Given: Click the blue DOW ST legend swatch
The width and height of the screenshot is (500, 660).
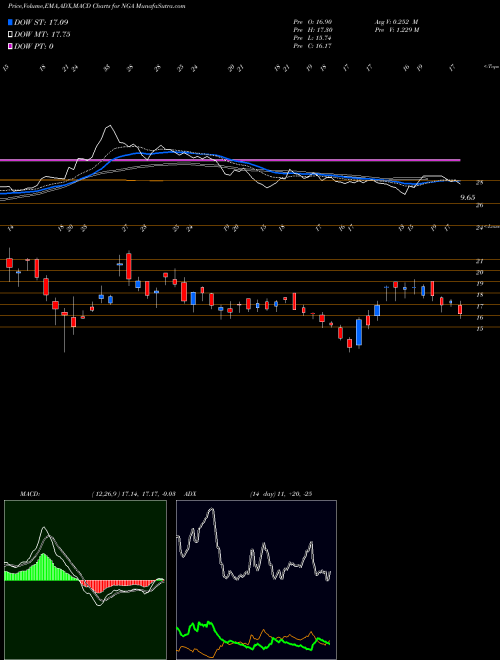Looking at the screenshot, I should tap(10, 22).
